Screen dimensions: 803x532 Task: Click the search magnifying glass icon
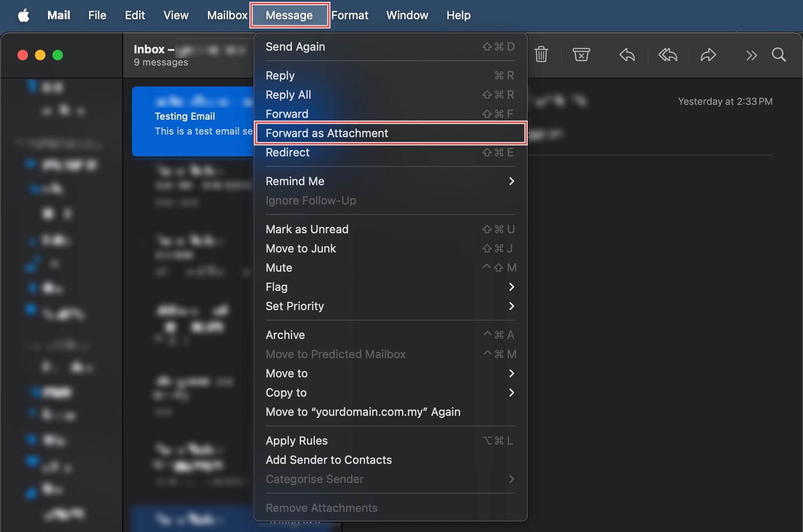779,55
